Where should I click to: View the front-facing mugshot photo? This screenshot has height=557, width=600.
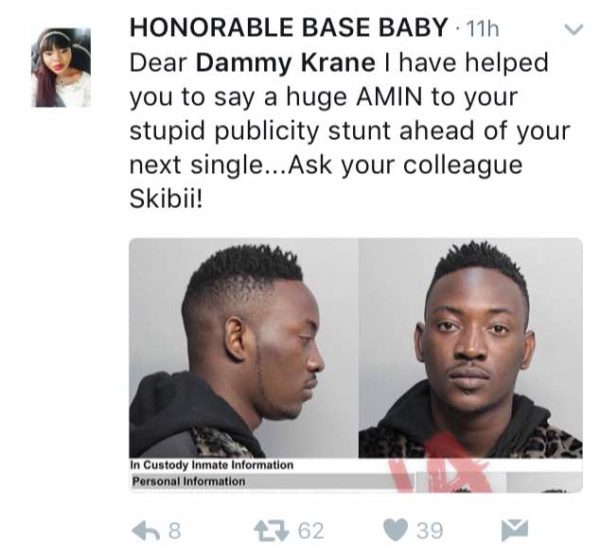coord(470,348)
